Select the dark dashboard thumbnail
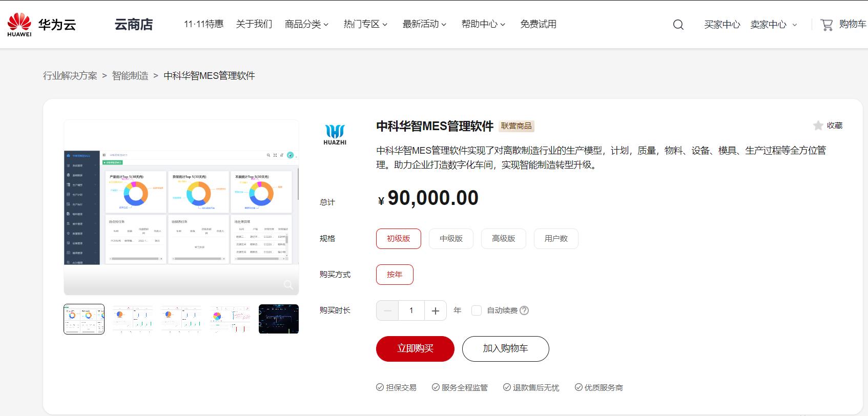This screenshot has height=416, width=868. [279, 319]
